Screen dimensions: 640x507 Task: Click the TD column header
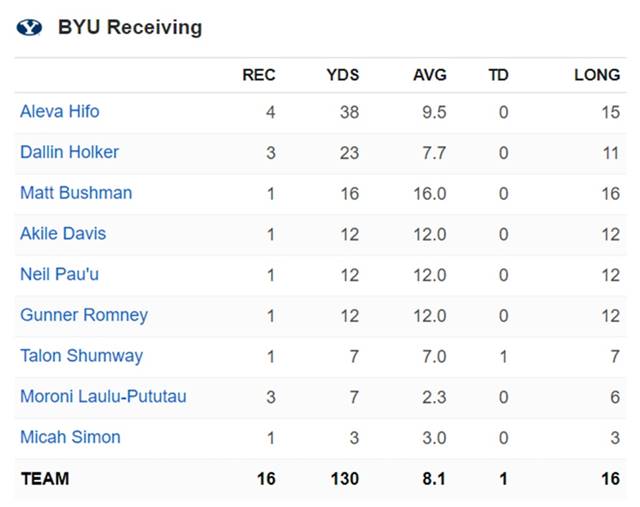(x=498, y=75)
